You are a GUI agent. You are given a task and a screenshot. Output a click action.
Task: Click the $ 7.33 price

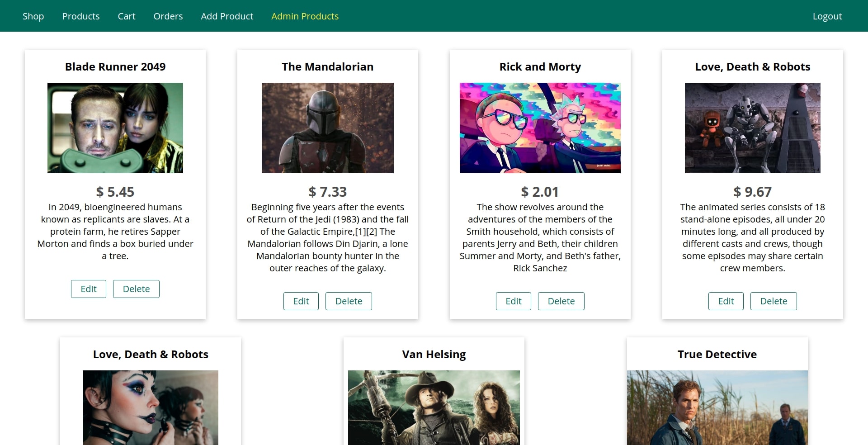[328, 192]
